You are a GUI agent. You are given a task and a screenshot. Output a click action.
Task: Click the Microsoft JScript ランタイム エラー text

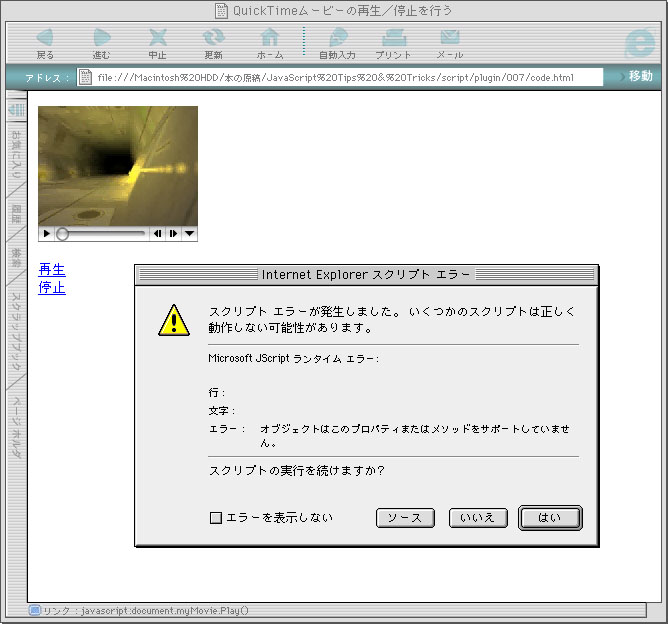293,359
